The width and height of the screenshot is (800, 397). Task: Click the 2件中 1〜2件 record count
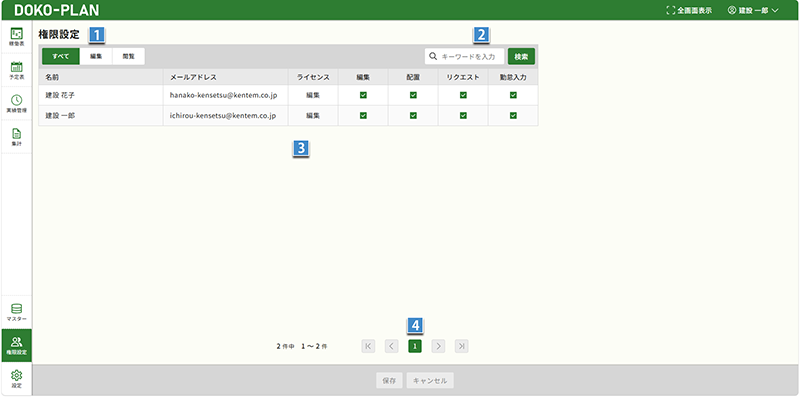tap(302, 346)
